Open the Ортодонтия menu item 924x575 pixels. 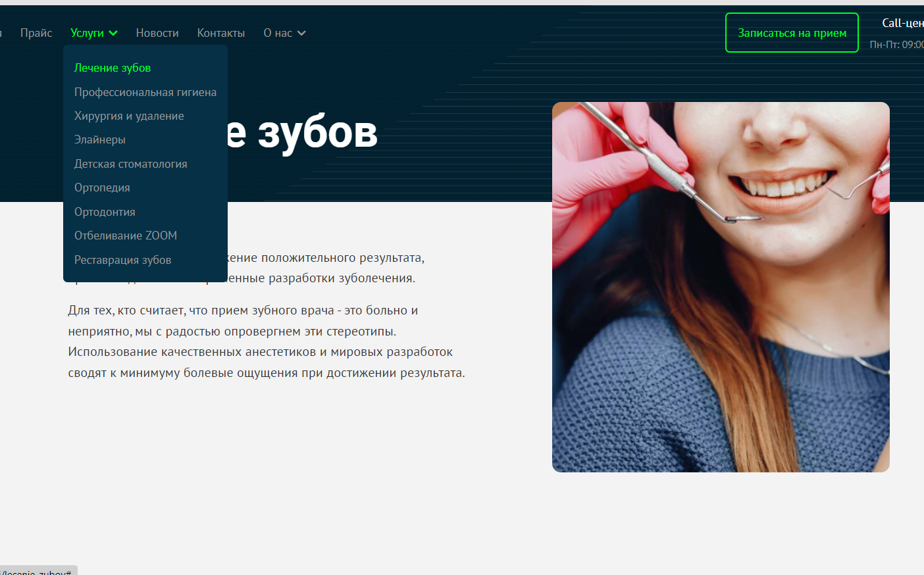tap(105, 212)
